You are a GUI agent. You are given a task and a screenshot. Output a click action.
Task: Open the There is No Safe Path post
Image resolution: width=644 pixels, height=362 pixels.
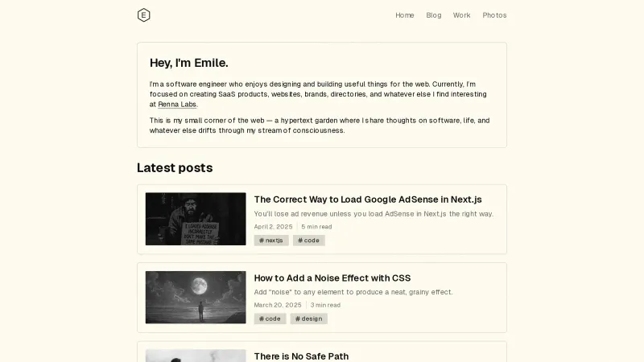[301, 356]
